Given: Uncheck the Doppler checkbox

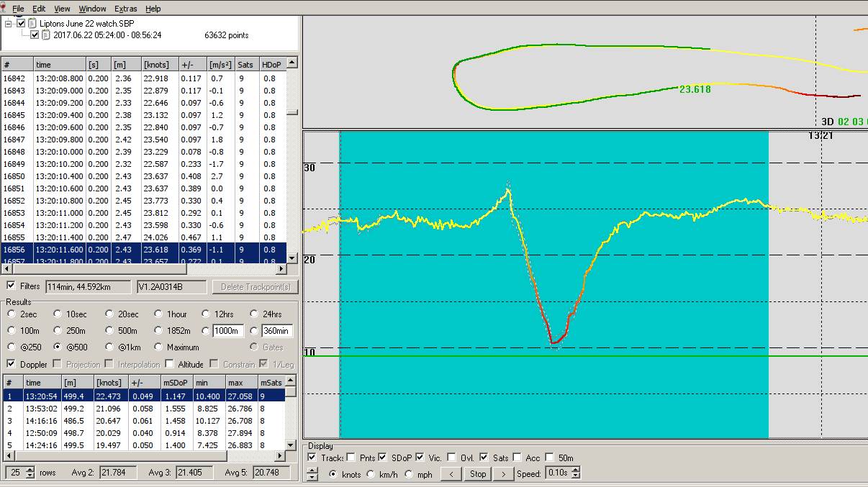Looking at the screenshot, I should click(x=11, y=365).
